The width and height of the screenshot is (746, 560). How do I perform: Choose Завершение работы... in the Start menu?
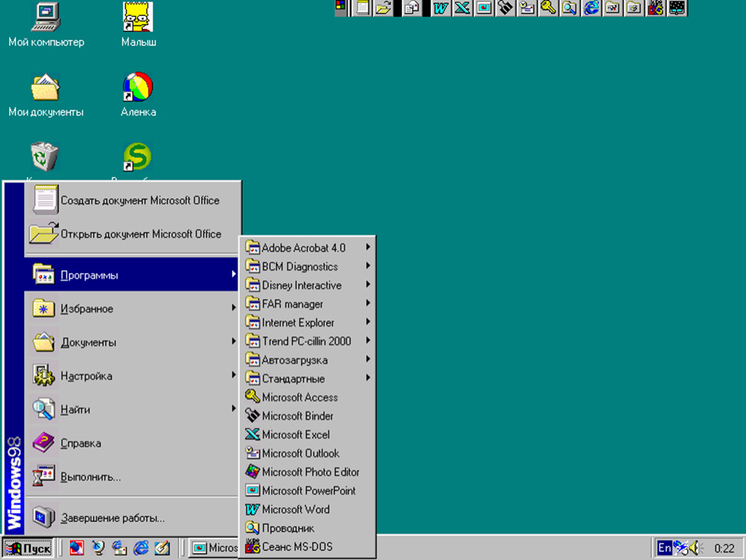132,517
